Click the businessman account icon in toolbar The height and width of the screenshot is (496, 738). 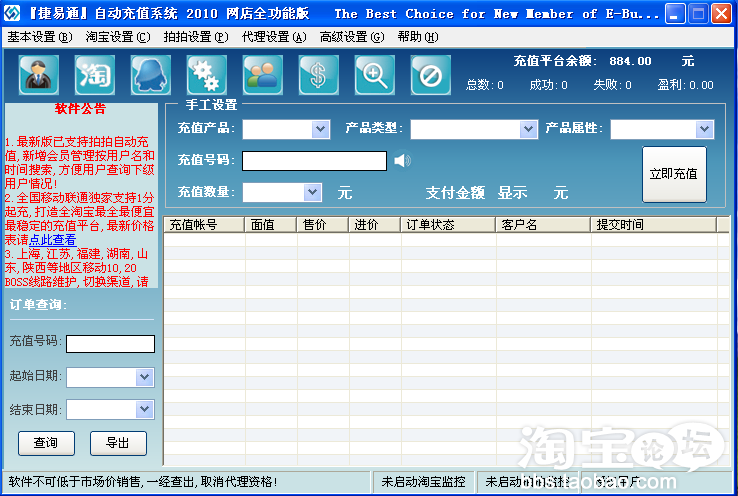39,75
